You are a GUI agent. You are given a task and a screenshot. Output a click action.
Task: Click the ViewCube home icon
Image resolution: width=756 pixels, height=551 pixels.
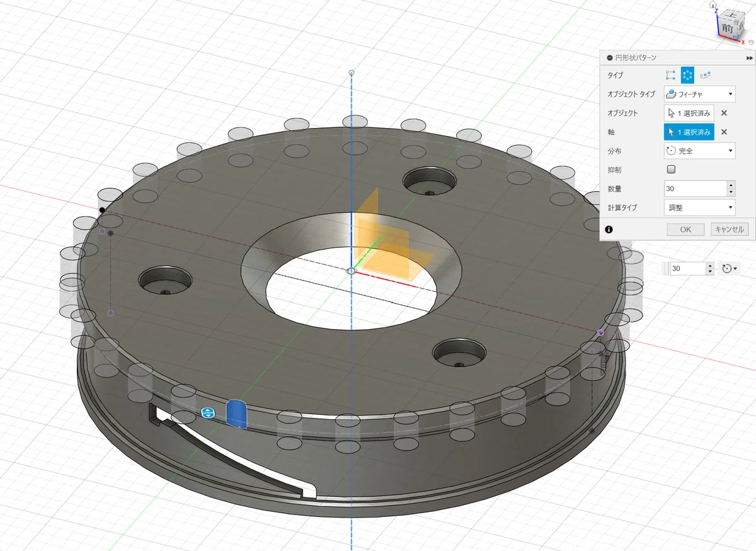(713, 4)
